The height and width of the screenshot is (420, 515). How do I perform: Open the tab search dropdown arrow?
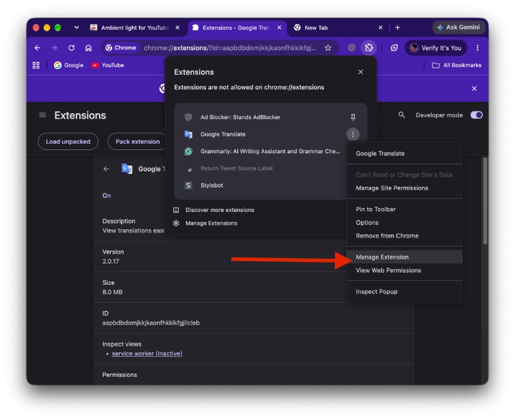point(77,28)
